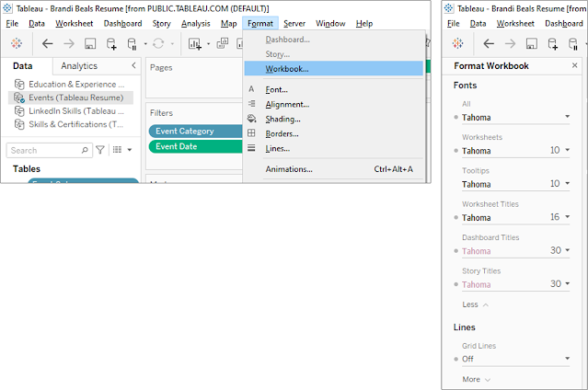Choose Animations... from the Format menu
The image size is (588, 390).
point(333,169)
